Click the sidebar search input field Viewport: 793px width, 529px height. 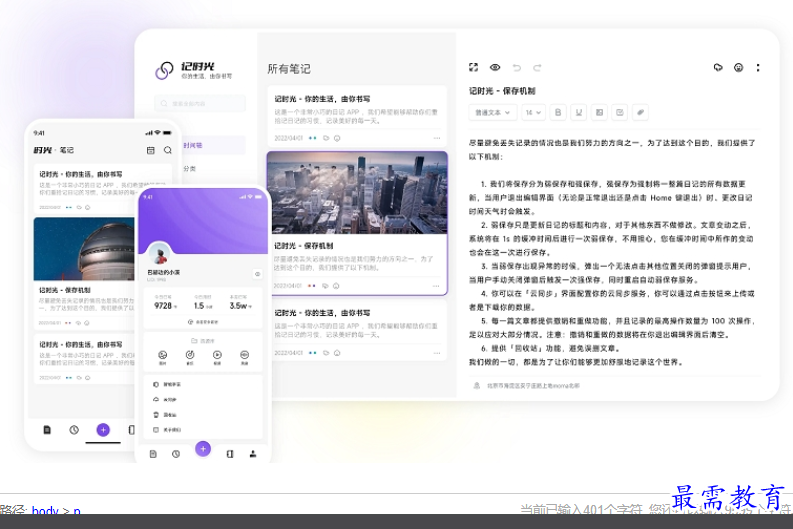(200, 103)
